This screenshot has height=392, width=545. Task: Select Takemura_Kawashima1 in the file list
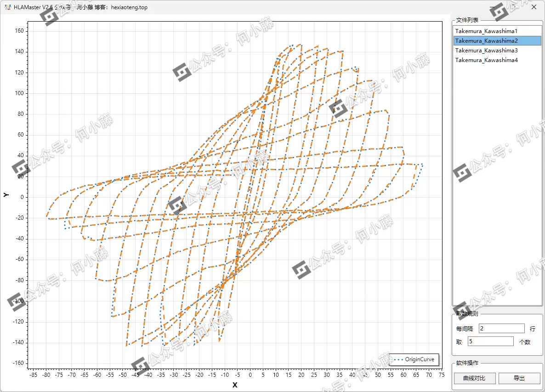[486, 31]
